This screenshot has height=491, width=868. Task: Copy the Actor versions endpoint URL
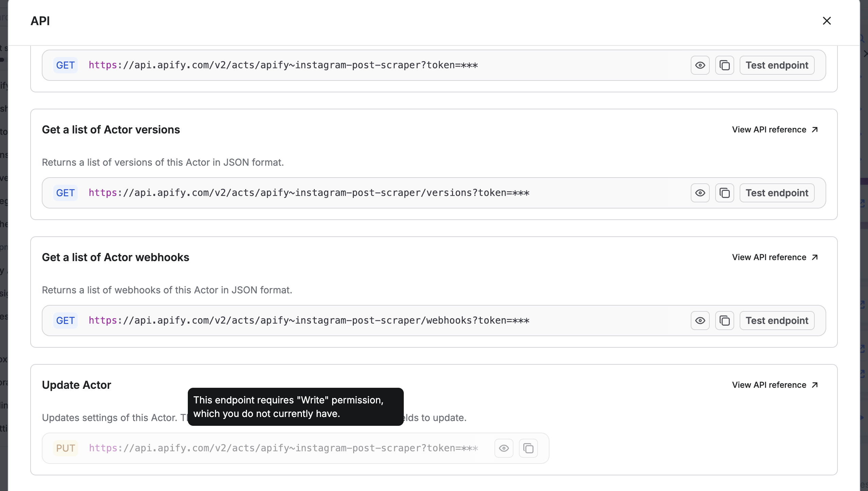pyautogui.click(x=724, y=193)
